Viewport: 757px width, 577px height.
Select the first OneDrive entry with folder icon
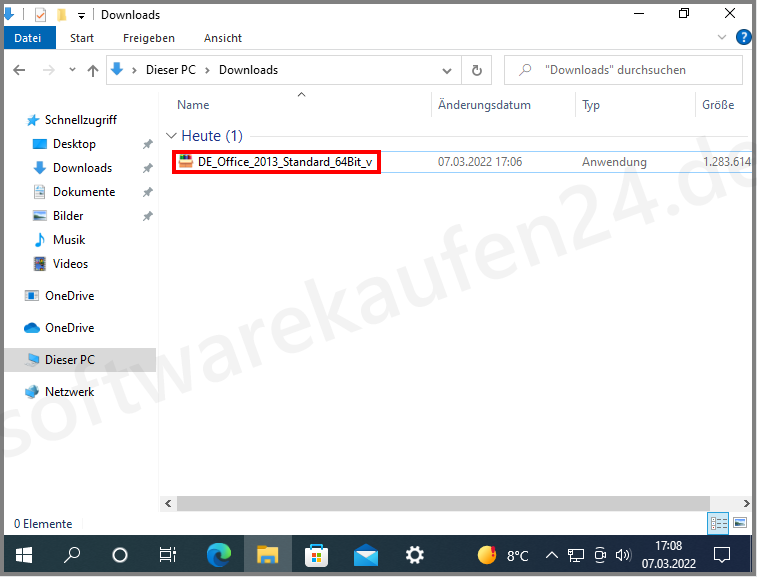[70, 296]
